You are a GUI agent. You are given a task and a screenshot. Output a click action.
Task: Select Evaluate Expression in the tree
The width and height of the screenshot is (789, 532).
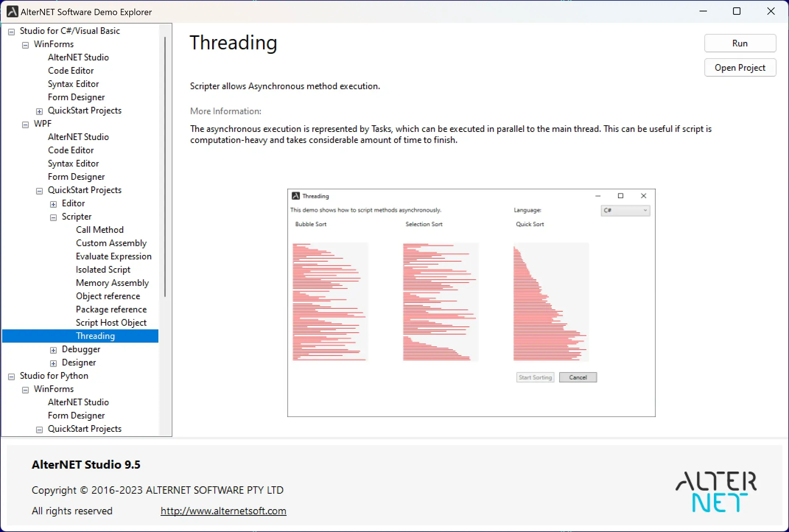coord(113,256)
